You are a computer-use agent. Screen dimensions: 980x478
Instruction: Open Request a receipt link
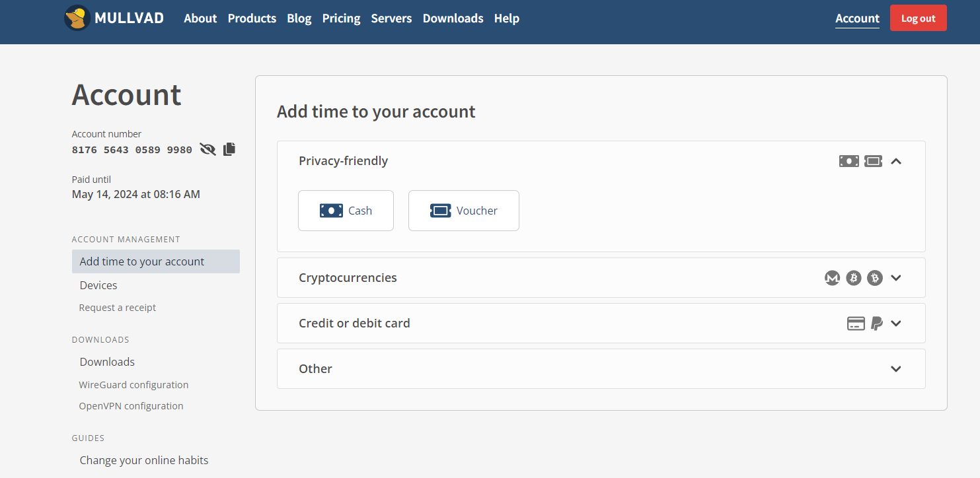click(x=118, y=308)
